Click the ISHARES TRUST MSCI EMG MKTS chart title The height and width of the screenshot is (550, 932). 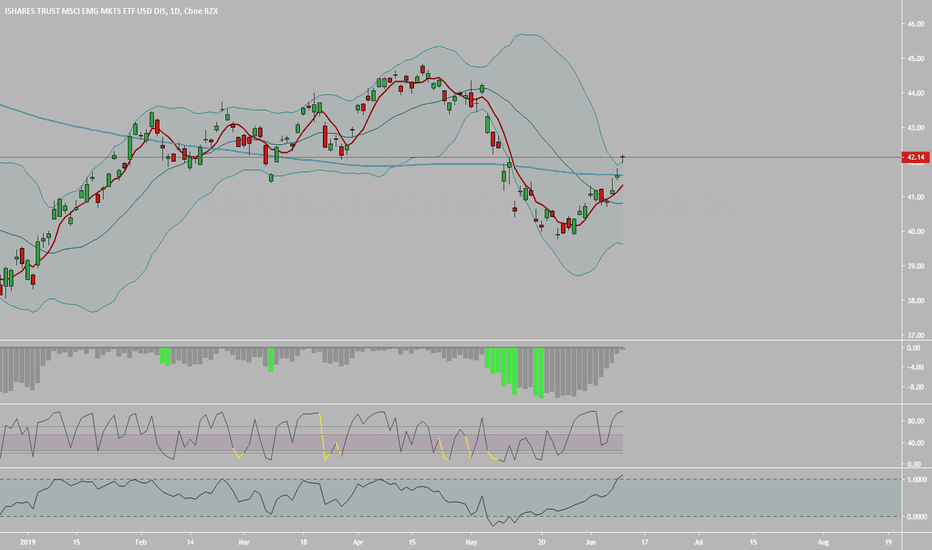[110, 11]
